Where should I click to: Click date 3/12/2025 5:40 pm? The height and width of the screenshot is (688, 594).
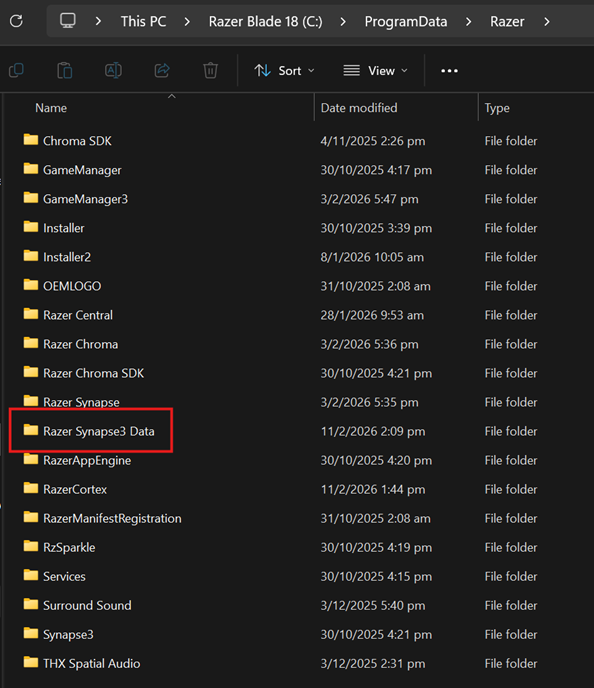[373, 606]
